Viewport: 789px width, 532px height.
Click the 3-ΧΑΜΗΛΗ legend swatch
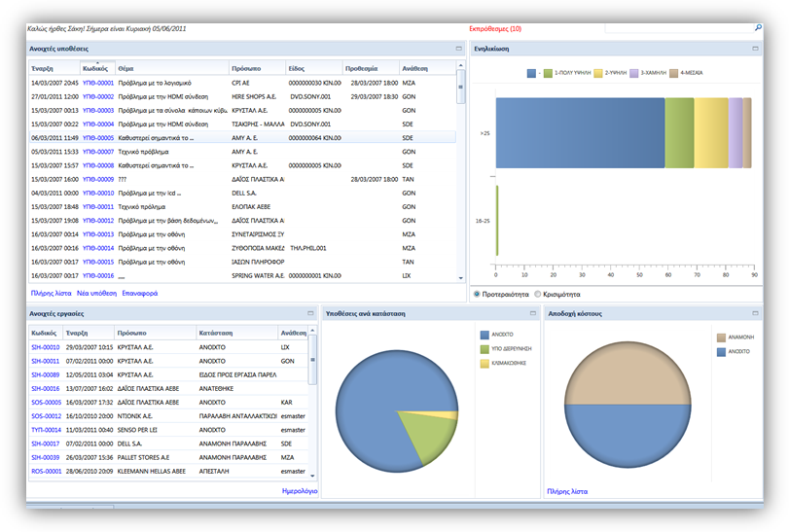pos(634,73)
